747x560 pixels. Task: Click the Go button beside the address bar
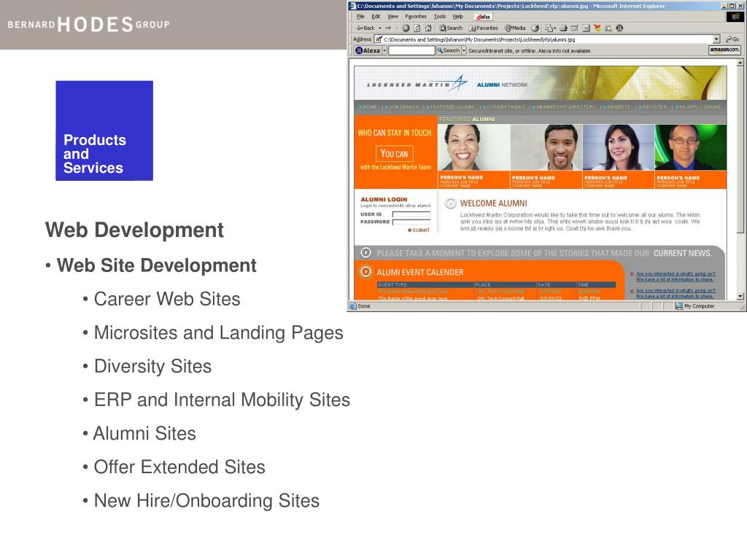(732, 39)
